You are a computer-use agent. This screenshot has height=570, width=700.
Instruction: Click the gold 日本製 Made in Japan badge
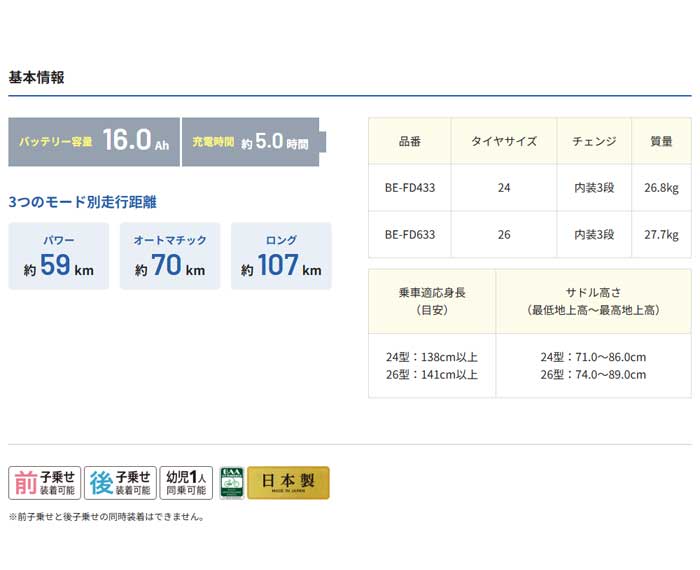point(288,483)
